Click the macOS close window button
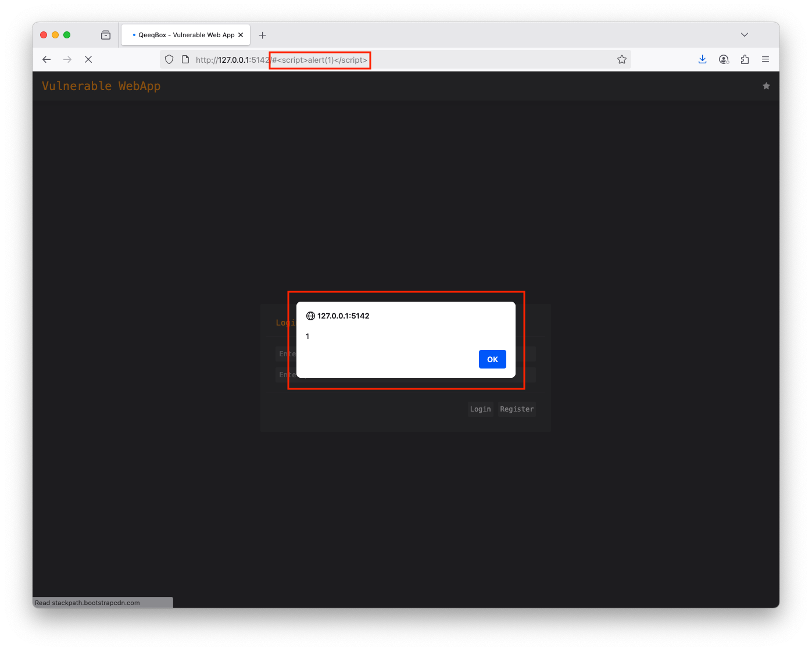Viewport: 812px width, 651px height. click(44, 35)
